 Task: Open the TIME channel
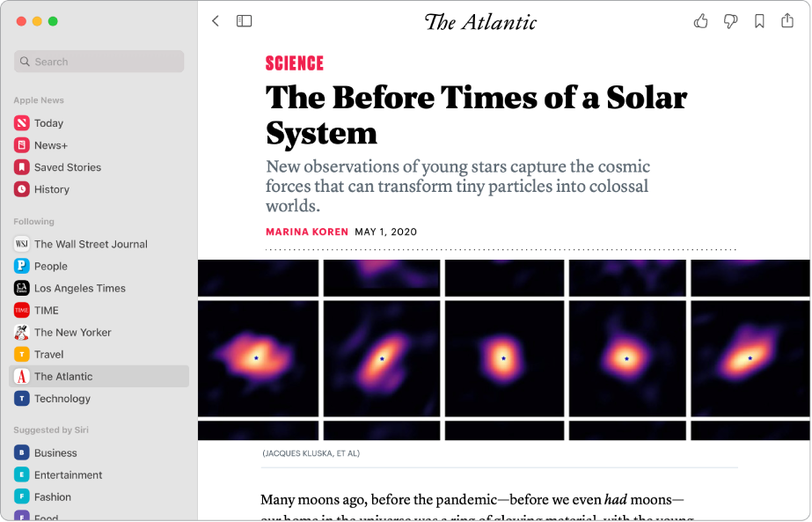(48, 310)
